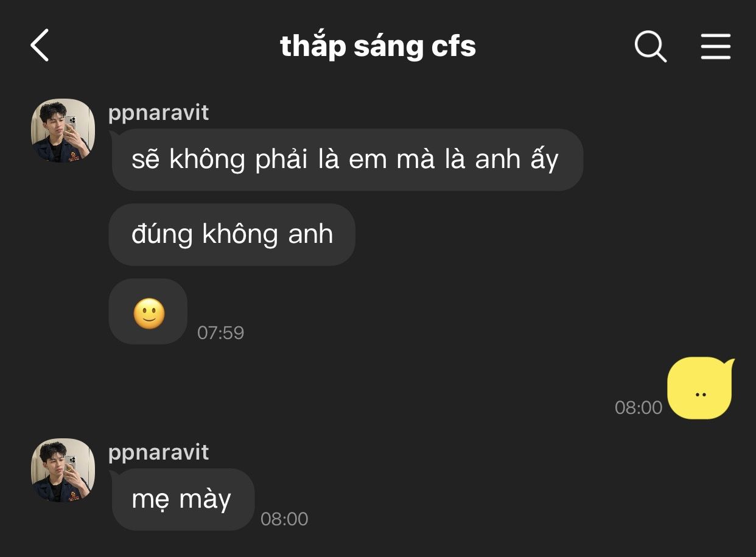Open the ppnaravit username above the first message
Image resolution: width=756 pixels, height=557 pixels.
(x=158, y=113)
